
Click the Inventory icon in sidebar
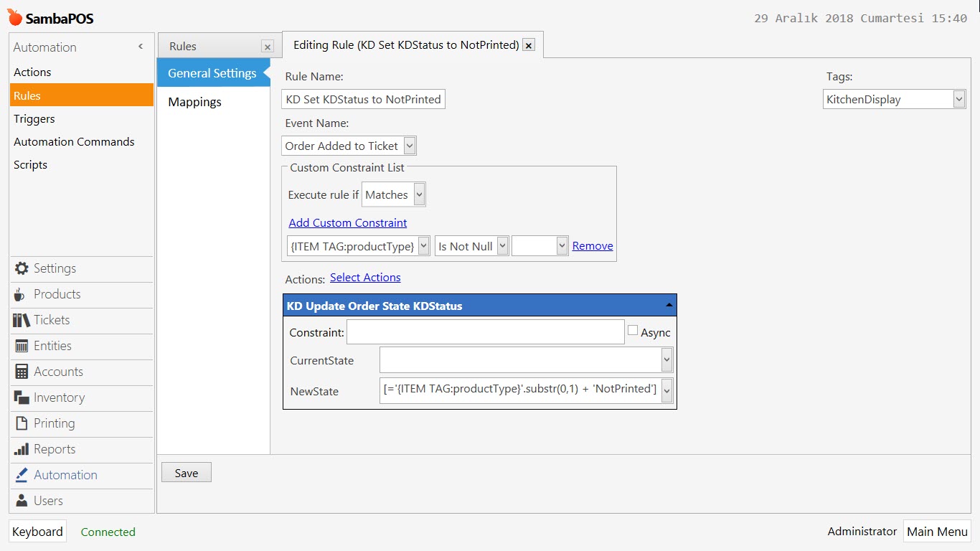click(x=22, y=397)
